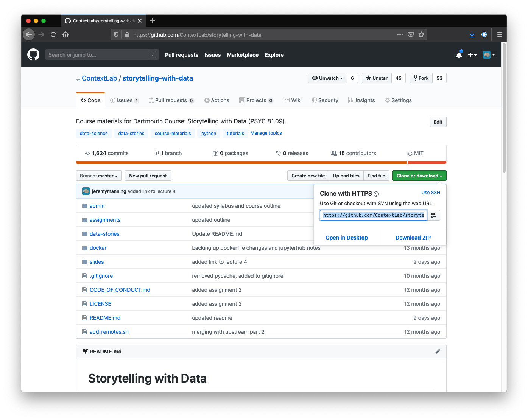Click the README edit pencil icon

point(437,352)
